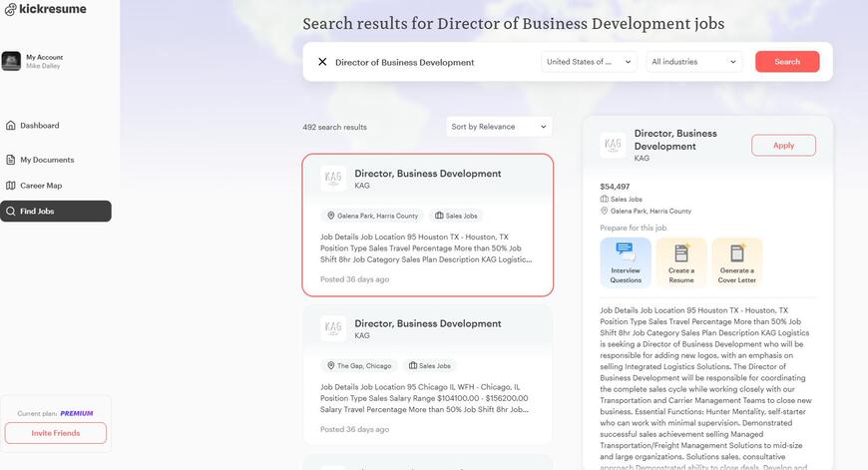Open Interview Questions preparation card
Viewport: 868px width, 470px height.
click(626, 262)
